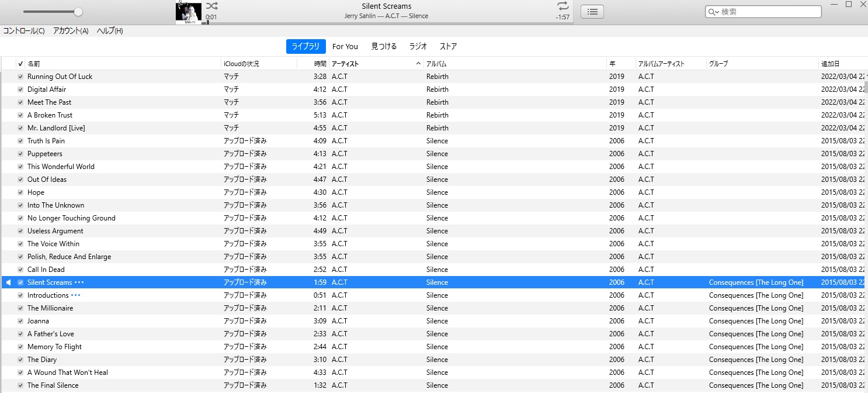Toggle checkbox for The Final Silence
This screenshot has width=868, height=393.
20,385
